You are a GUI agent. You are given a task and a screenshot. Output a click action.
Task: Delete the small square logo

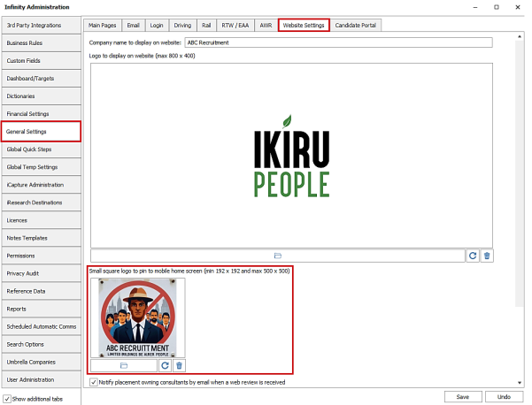pos(179,365)
